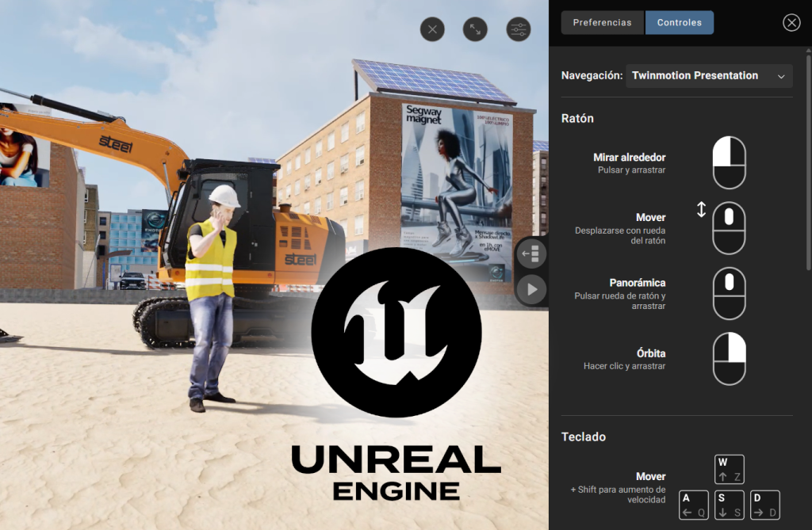
Task: Click the D right key button
Action: [x=764, y=505]
